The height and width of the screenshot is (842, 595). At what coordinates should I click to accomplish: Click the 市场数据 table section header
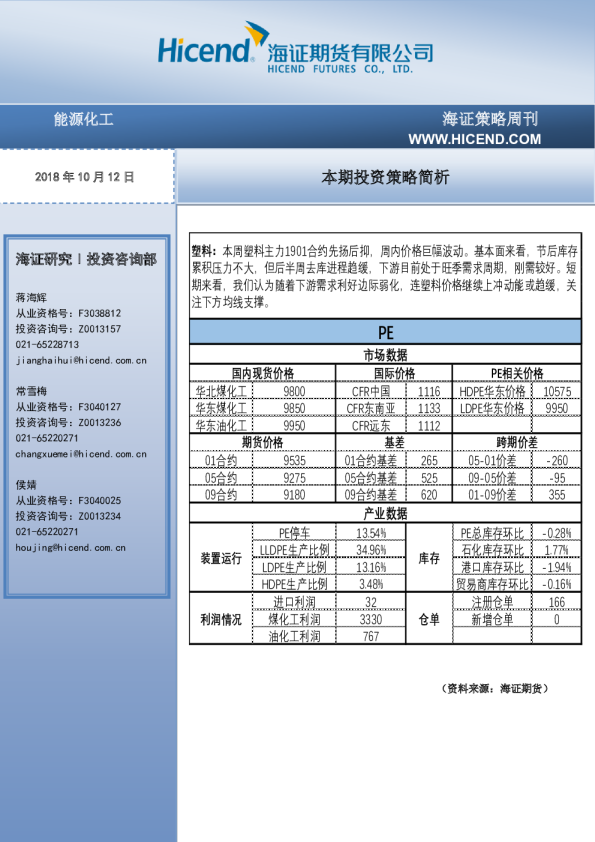tap(386, 355)
